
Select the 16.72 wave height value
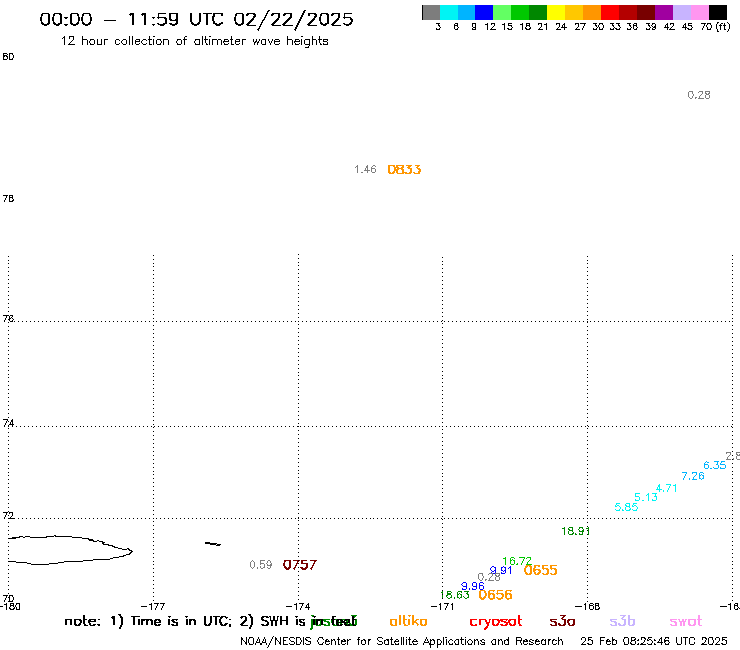[517, 561]
